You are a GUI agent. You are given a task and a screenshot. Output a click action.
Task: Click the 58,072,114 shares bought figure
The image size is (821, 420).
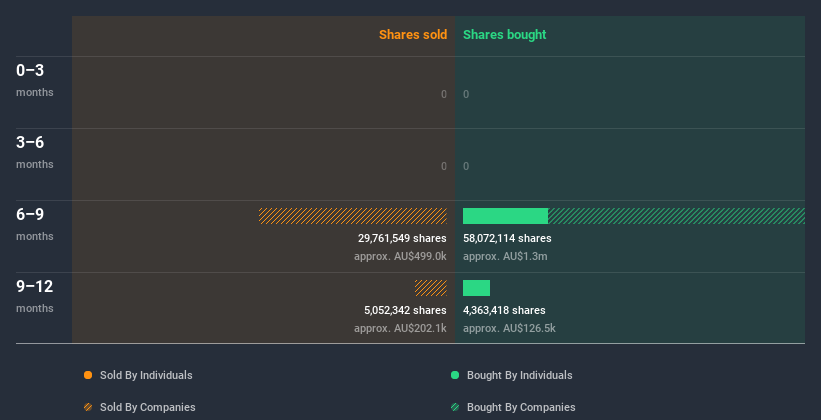point(507,238)
